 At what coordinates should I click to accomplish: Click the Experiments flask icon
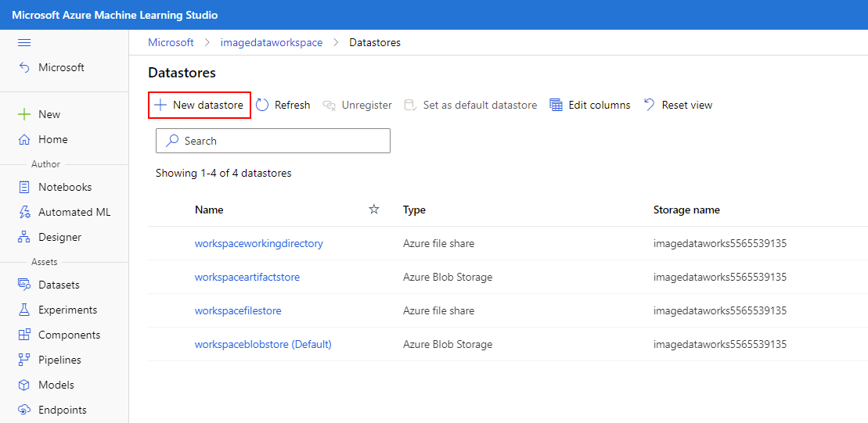point(24,310)
